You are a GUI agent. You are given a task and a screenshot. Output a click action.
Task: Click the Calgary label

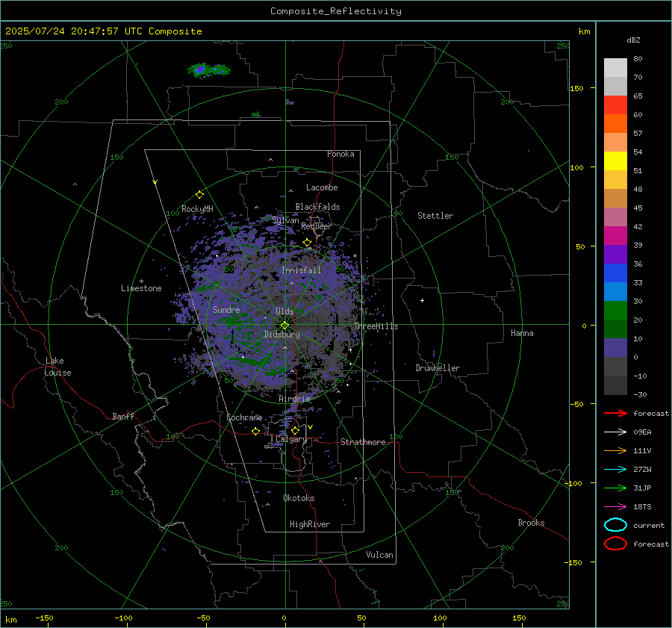tap(291, 439)
